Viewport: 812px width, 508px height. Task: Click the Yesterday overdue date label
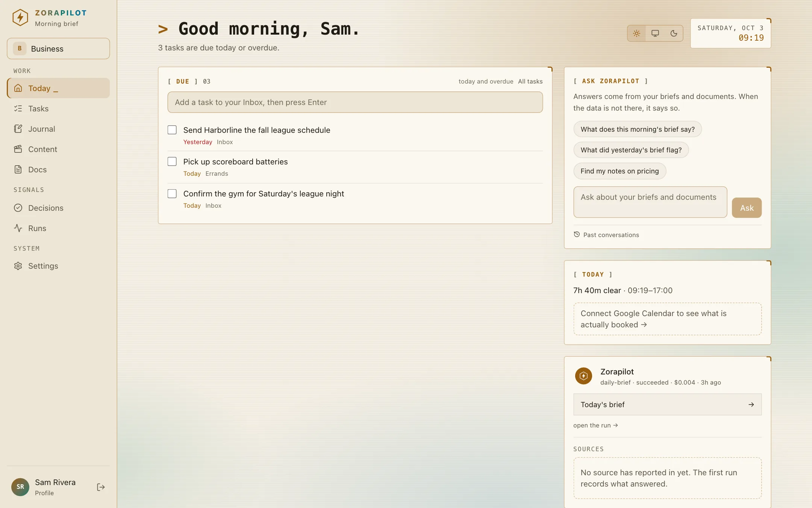[198, 142]
